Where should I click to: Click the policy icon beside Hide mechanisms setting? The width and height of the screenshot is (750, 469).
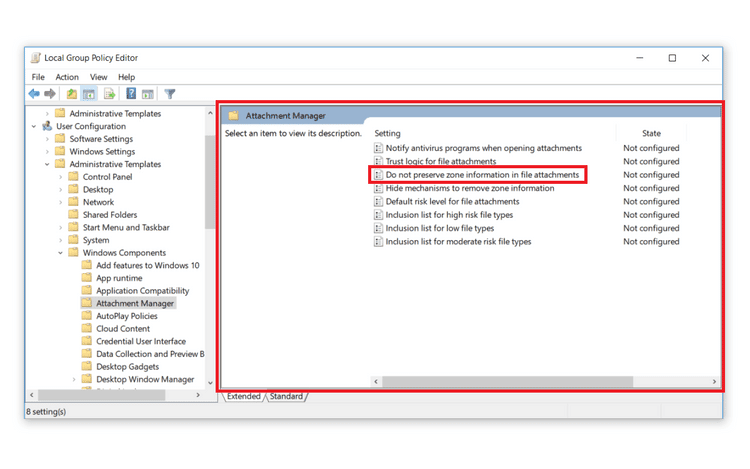tap(378, 188)
